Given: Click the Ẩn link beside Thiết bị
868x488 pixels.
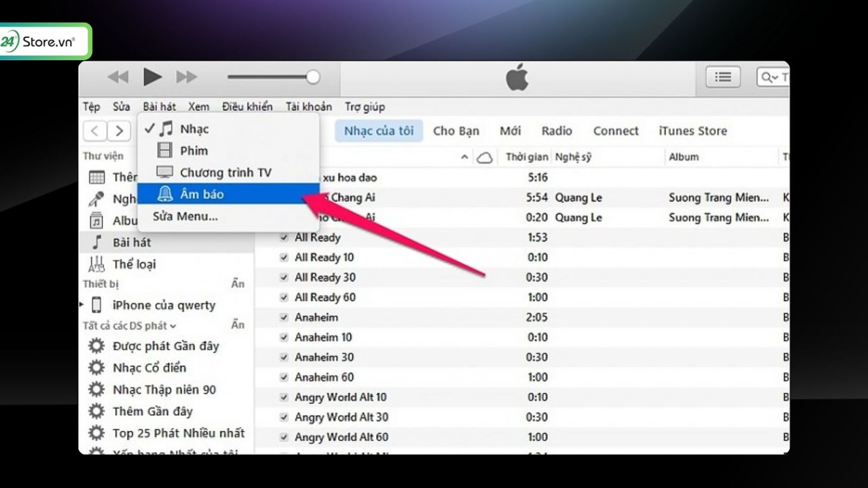Looking at the screenshot, I should click(x=238, y=283).
